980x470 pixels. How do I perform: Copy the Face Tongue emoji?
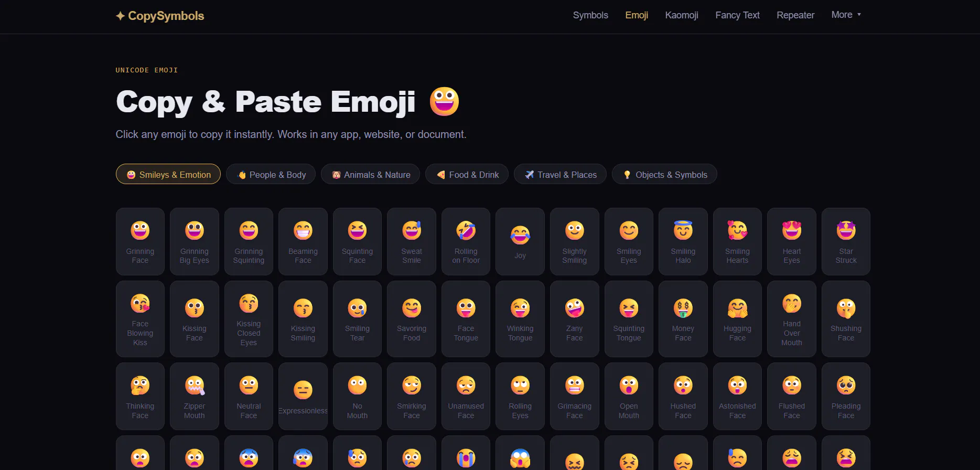(466, 319)
